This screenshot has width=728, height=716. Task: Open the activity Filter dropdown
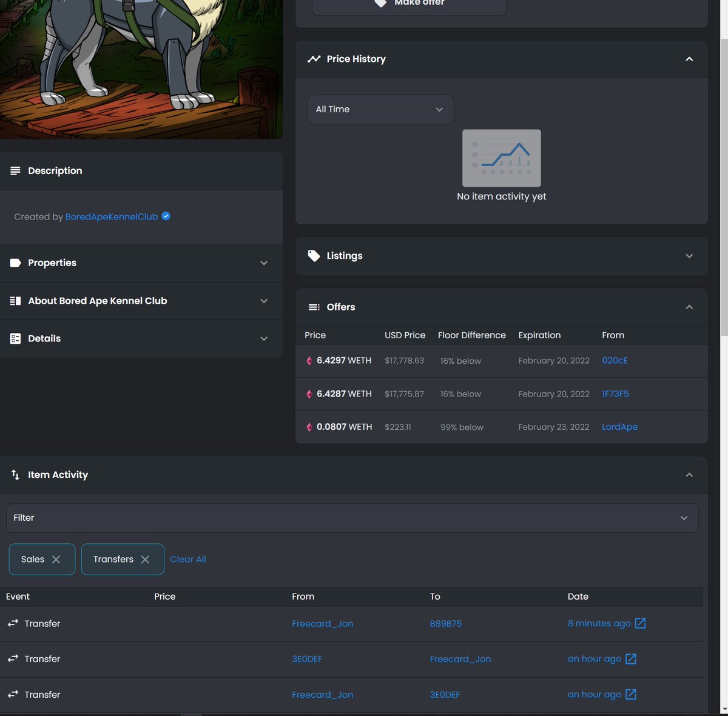352,518
